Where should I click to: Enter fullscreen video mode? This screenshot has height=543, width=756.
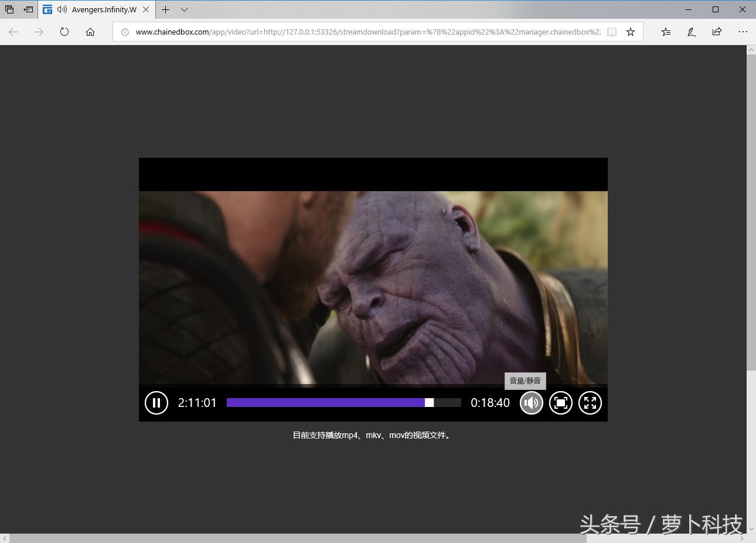tap(590, 403)
